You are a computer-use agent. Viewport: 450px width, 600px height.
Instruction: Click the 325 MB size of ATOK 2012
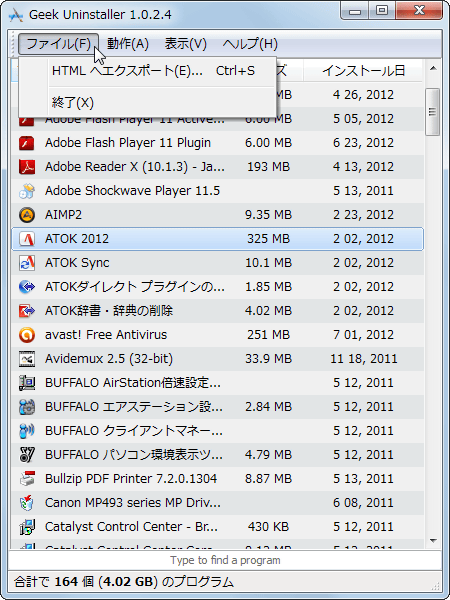click(269, 239)
